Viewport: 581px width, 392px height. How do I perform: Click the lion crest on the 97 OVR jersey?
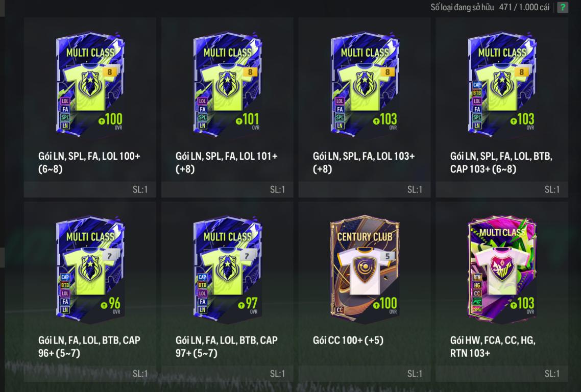pos(227,267)
